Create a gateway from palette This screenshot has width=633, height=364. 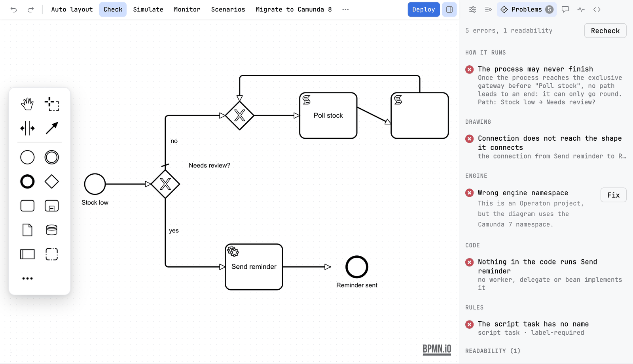pos(52,182)
